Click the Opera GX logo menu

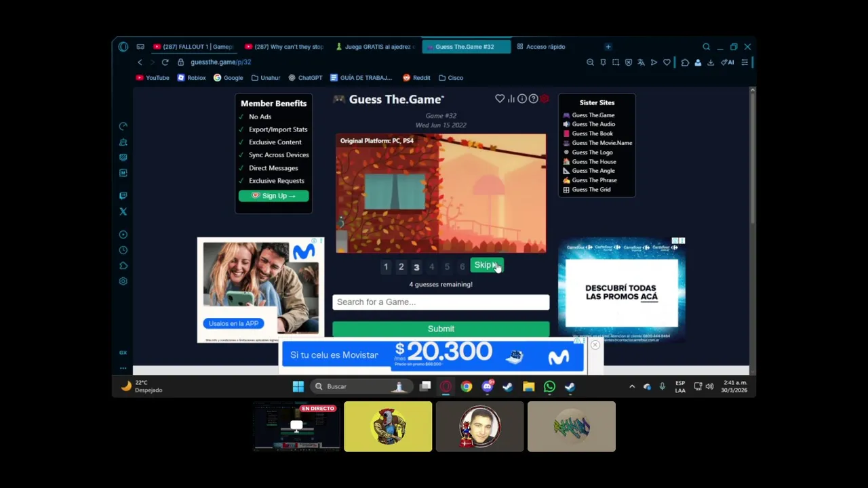123,47
